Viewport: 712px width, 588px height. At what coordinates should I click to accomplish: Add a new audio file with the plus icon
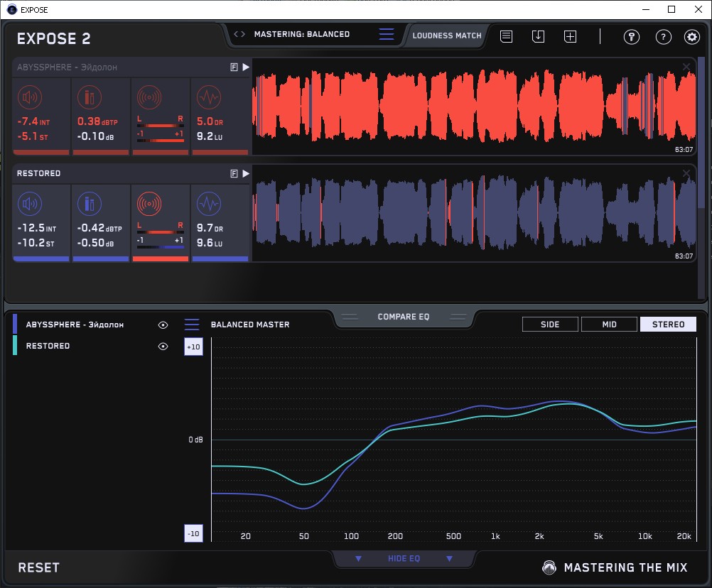571,36
